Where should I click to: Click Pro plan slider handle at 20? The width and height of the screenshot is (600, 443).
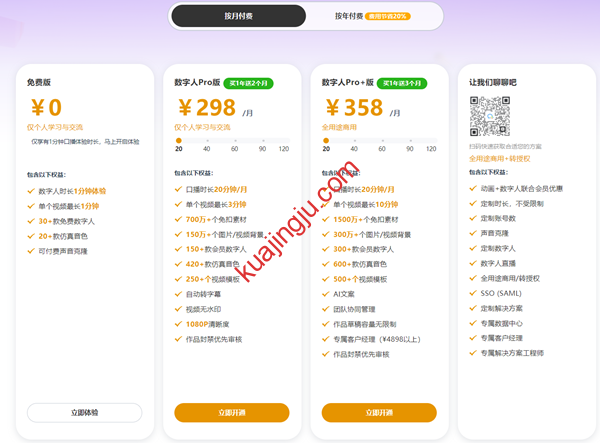179,140
